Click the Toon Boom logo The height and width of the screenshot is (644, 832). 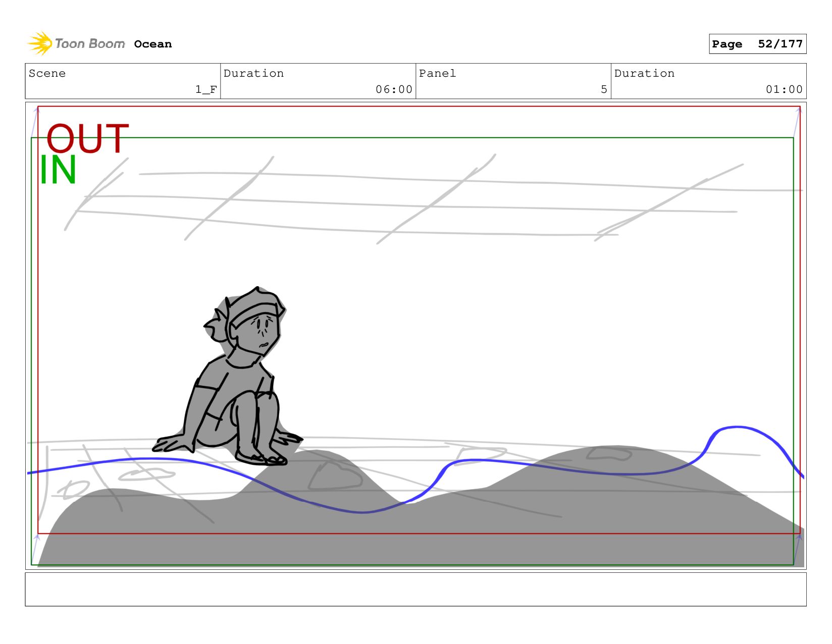(76, 43)
